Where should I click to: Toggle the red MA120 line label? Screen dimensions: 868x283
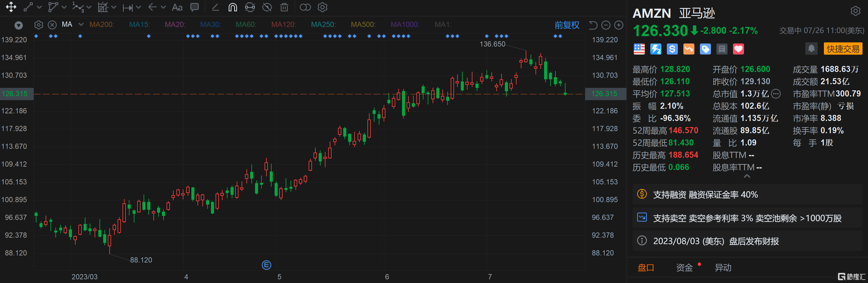tap(284, 25)
